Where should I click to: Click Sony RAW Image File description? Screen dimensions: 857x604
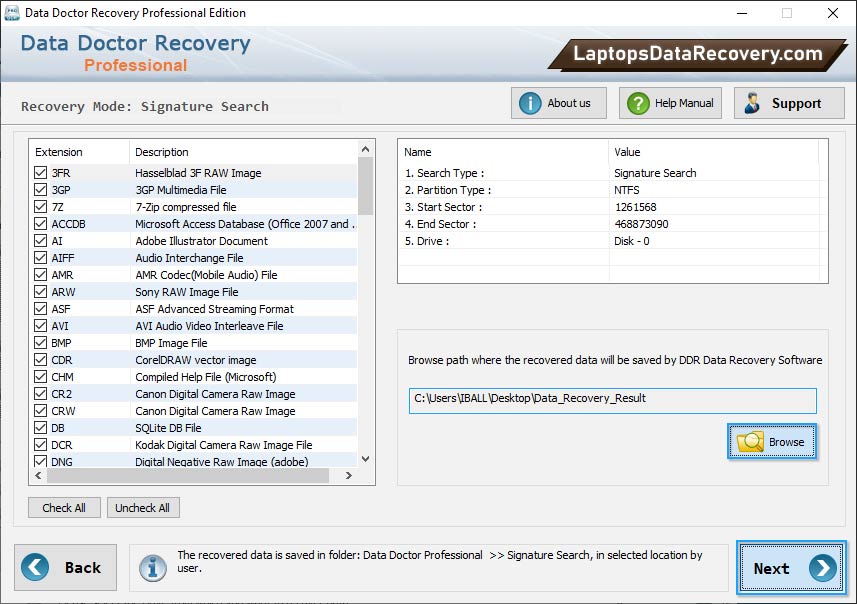tap(187, 292)
